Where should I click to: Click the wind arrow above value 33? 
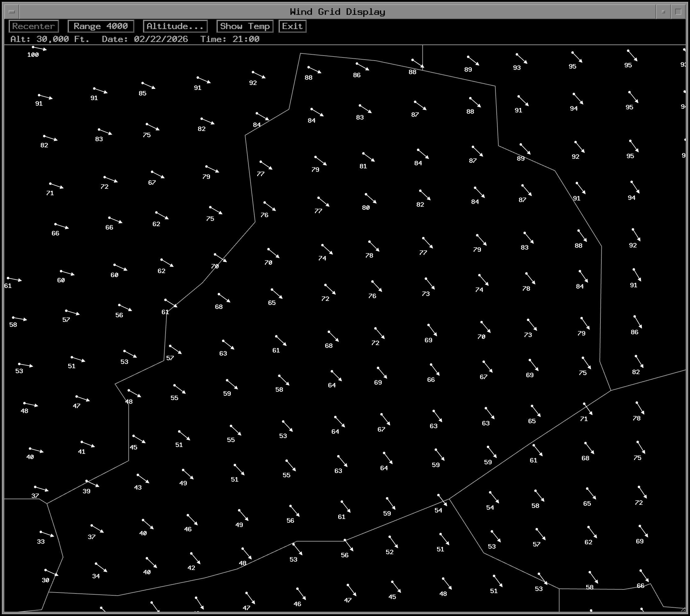coord(47,534)
